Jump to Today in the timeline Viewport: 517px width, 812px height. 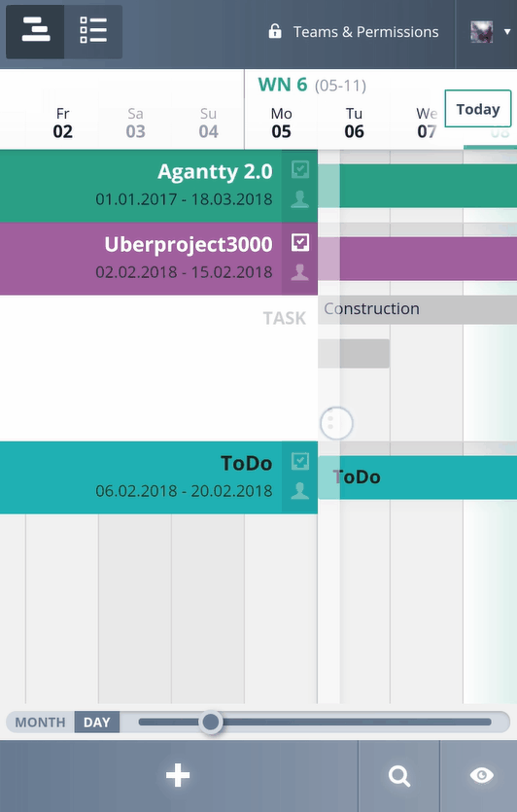[478, 109]
